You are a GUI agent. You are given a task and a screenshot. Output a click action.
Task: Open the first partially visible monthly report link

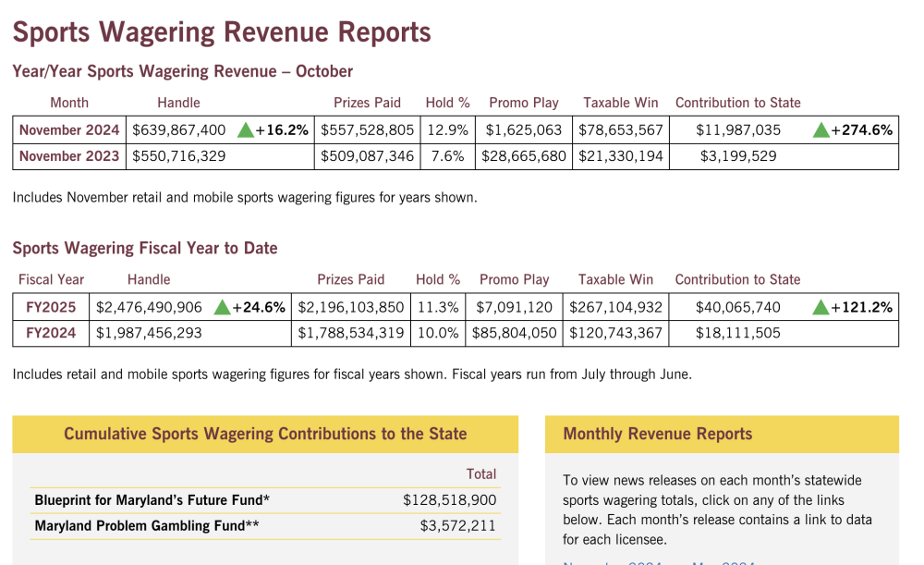pyautogui.click(x=613, y=562)
